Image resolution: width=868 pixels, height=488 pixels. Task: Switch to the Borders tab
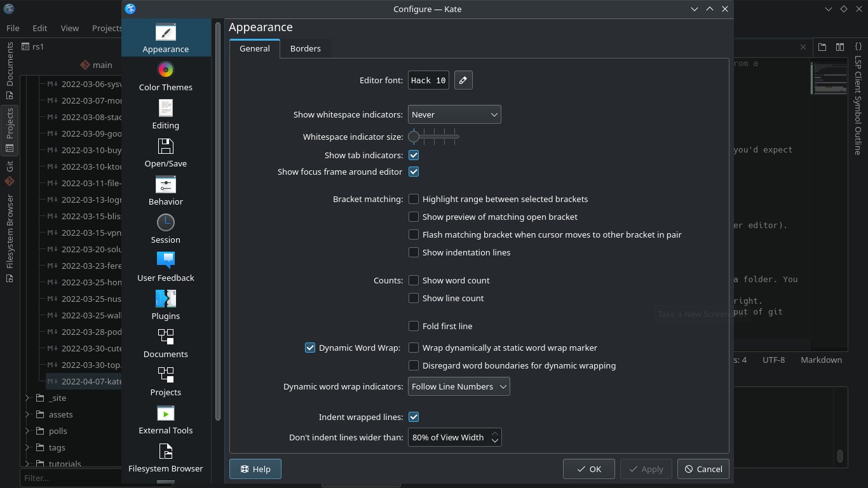306,48
